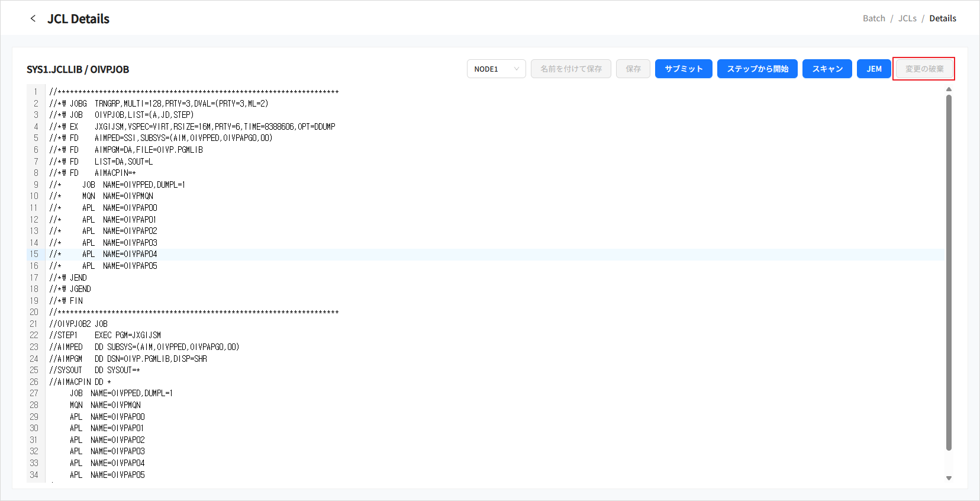Open the NODE1 node dropdown
The width and height of the screenshot is (980, 501).
(x=496, y=69)
